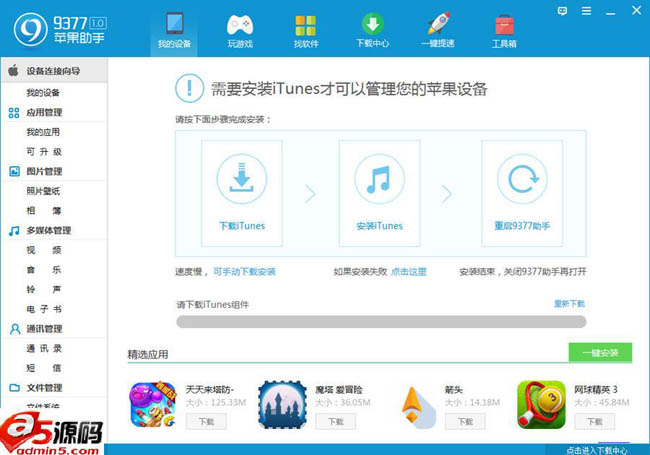
Task: Click the 重启9377助手 step label
Action: click(x=522, y=226)
